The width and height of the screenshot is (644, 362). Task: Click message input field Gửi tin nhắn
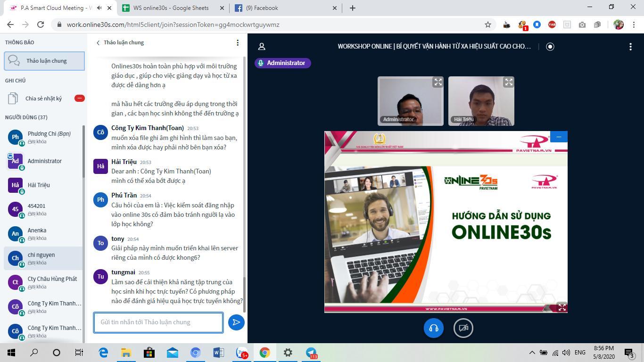point(158,322)
